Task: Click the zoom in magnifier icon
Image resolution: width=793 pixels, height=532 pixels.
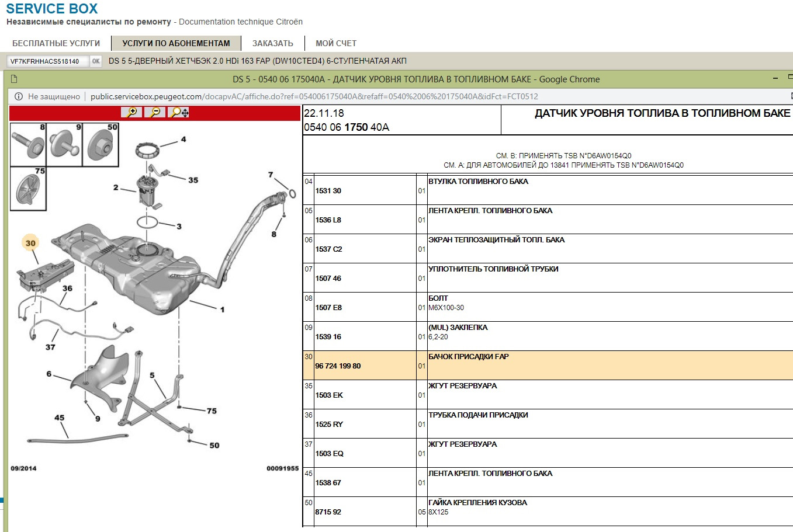Action: pos(131,112)
